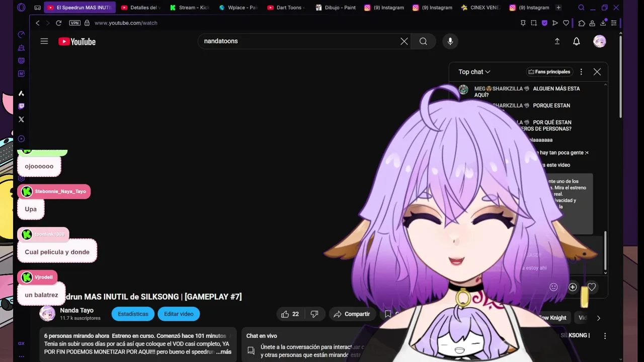This screenshot has height=362, width=644.
Task: Open the Opera GX main menu icon
Action: [x=21, y=8]
